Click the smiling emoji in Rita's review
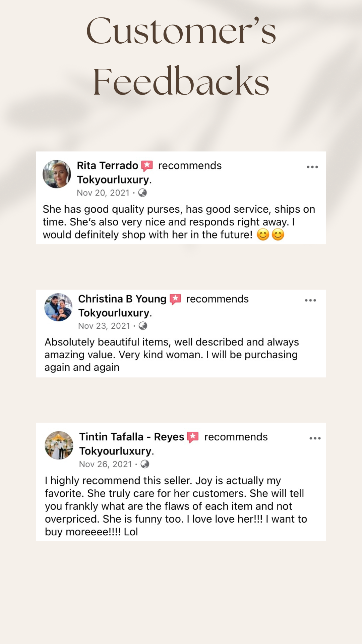 (263, 234)
